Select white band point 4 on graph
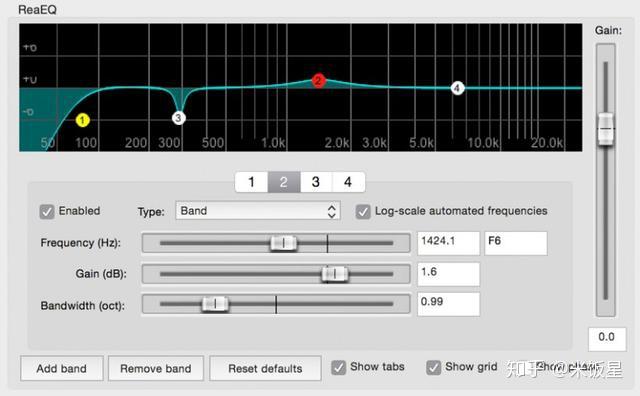The height and width of the screenshot is (396, 640). [457, 88]
